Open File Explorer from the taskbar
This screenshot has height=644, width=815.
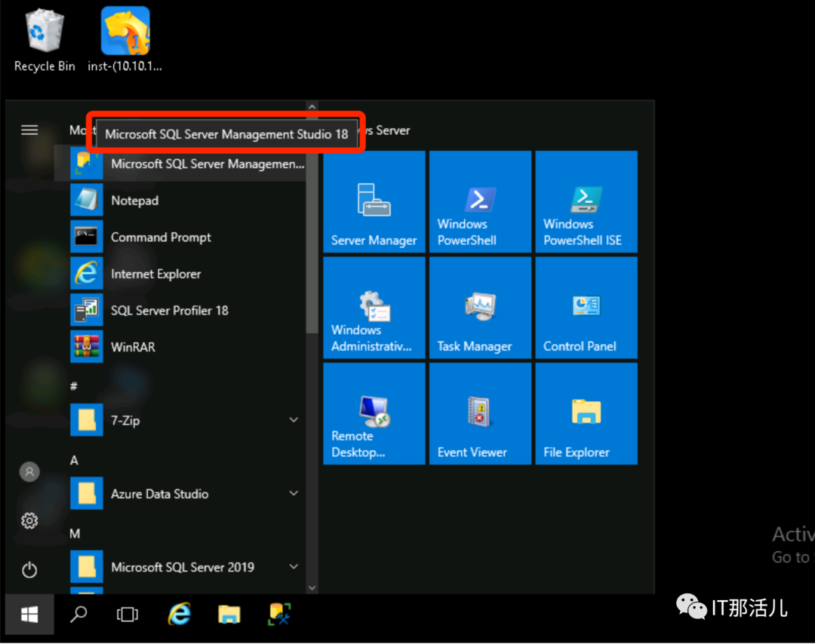tap(229, 615)
